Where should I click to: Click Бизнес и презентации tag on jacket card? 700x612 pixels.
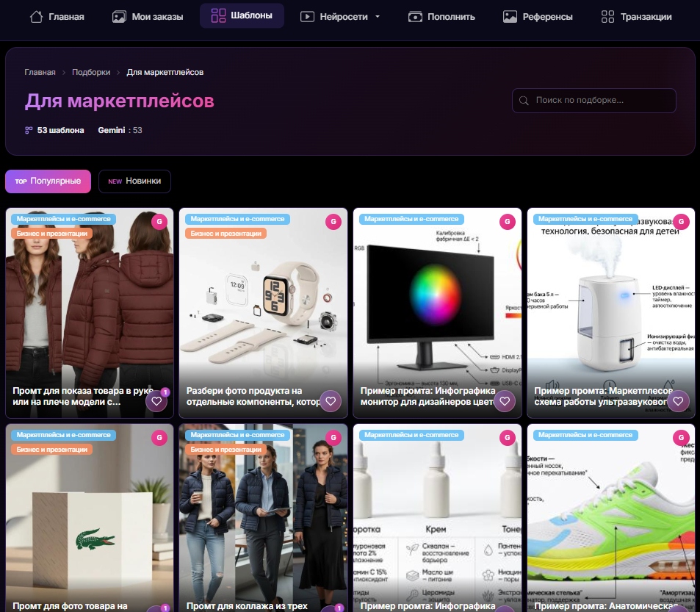coord(52,234)
